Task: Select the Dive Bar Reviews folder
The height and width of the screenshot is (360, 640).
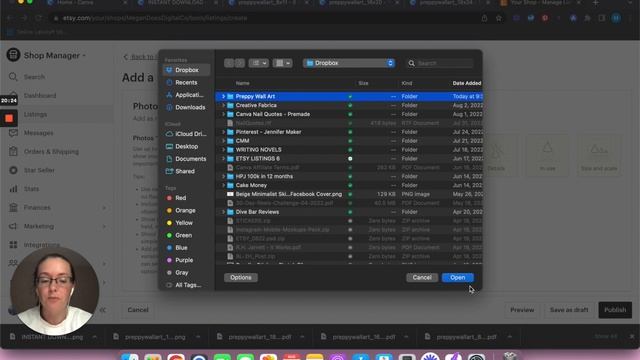Action: (349, 212)
